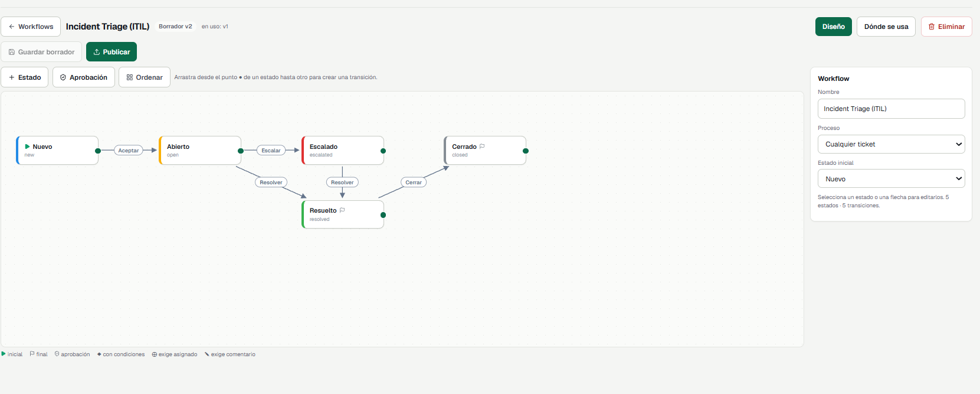Click the grid icon in Ordenar button
Screen dimensions: 980x394
[130, 77]
